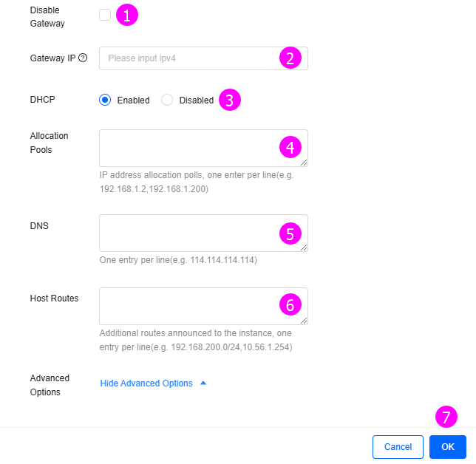476x464 pixels.
Task: Click inside the DNS text area
Action: click(204, 233)
